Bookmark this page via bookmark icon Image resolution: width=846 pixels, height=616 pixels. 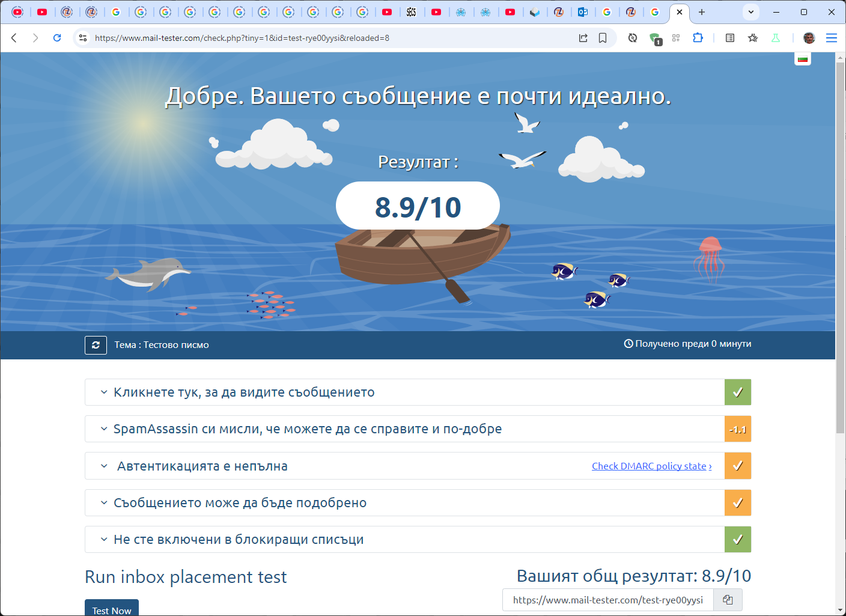pos(603,38)
